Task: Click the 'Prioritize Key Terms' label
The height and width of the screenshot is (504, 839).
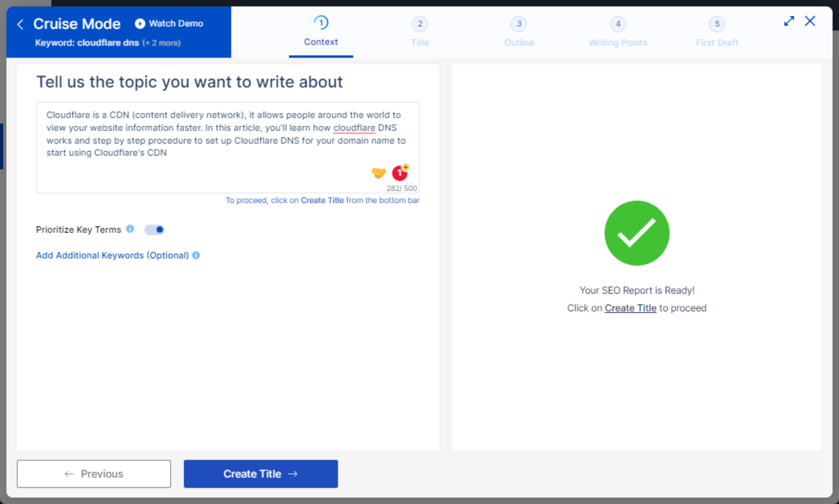Action: tap(79, 230)
